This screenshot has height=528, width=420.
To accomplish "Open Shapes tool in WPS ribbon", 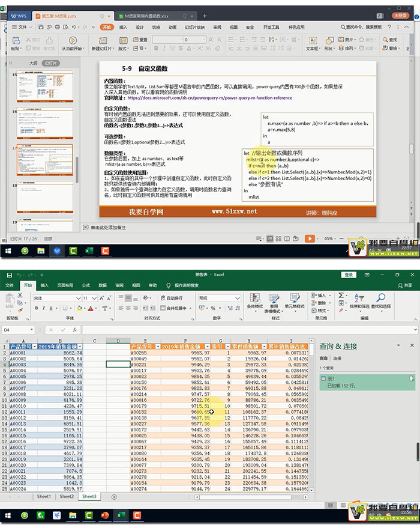I will tap(329, 41).
